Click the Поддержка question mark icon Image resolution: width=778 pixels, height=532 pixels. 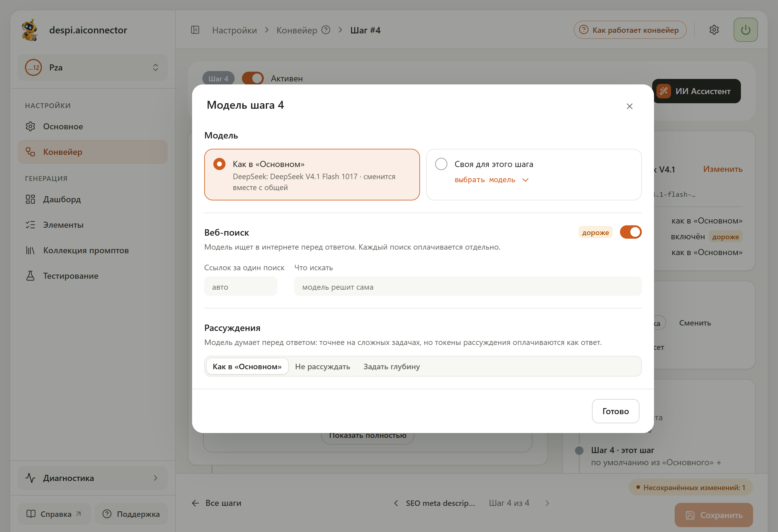click(107, 514)
